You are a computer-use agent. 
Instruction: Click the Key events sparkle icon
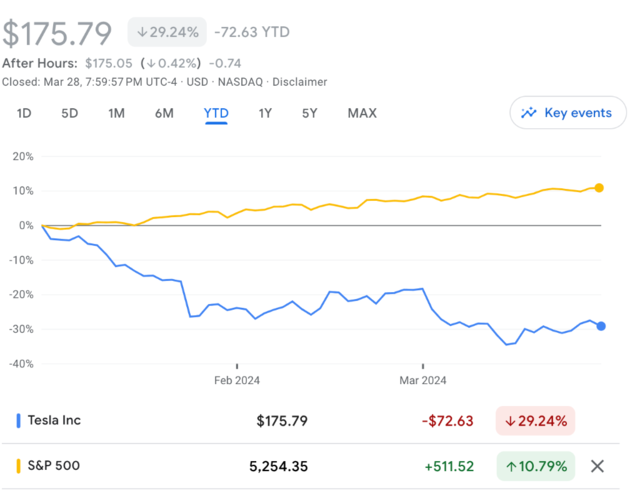pos(529,113)
